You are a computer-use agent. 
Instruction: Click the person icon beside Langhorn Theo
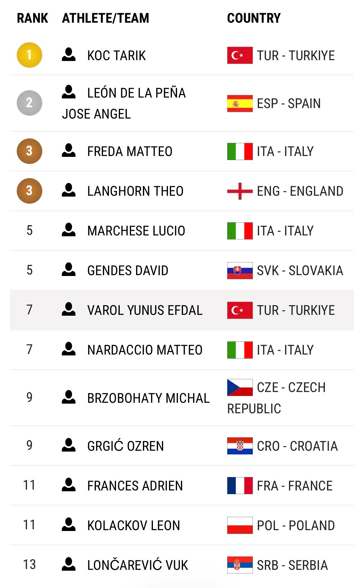point(69,190)
